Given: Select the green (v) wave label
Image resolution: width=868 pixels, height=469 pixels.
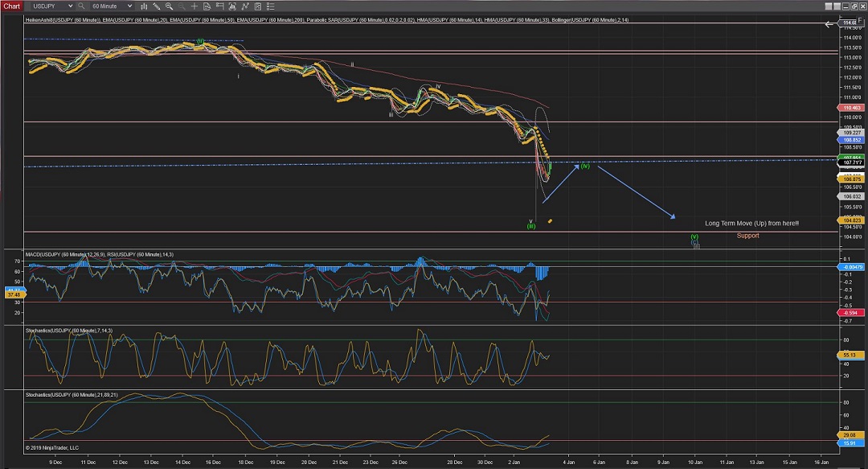Looking at the screenshot, I should [694, 237].
